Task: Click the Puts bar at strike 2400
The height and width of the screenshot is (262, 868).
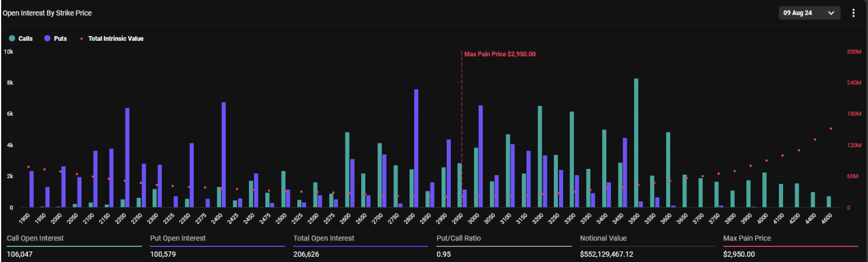Action: click(223, 155)
